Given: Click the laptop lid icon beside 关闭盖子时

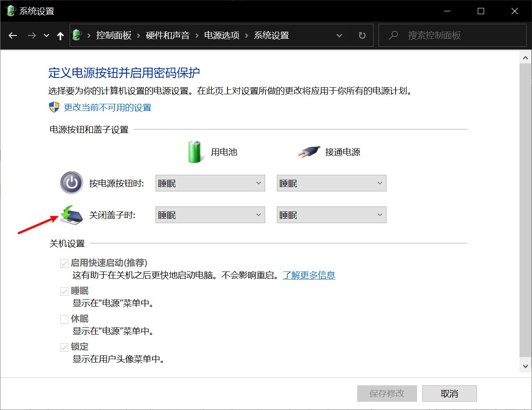Looking at the screenshot, I should pos(72,215).
